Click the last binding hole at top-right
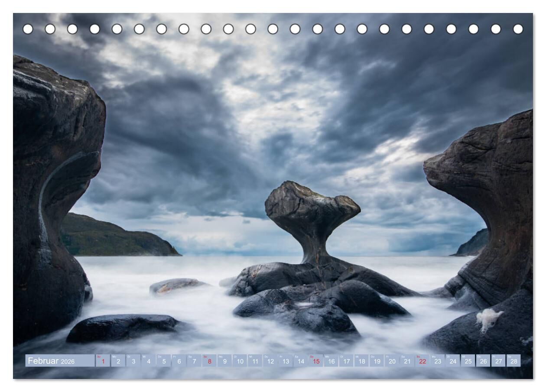 518,29
